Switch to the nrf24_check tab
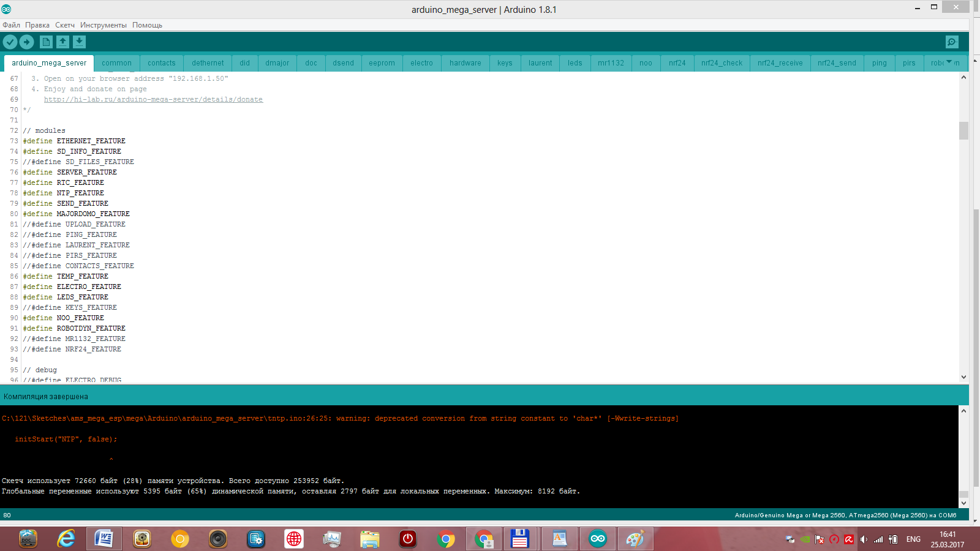 (x=722, y=63)
